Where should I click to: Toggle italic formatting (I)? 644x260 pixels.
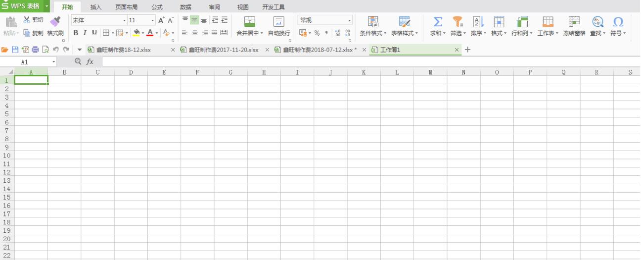pos(85,33)
